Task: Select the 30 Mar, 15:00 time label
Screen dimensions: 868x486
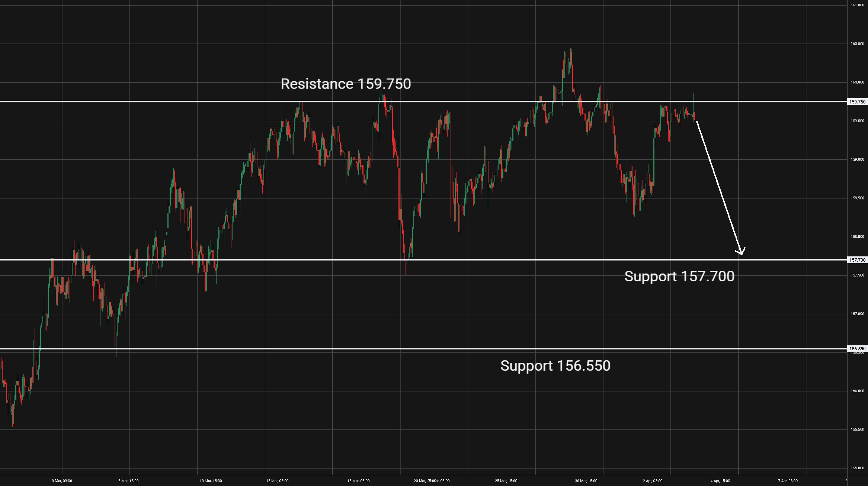Action: point(586,481)
